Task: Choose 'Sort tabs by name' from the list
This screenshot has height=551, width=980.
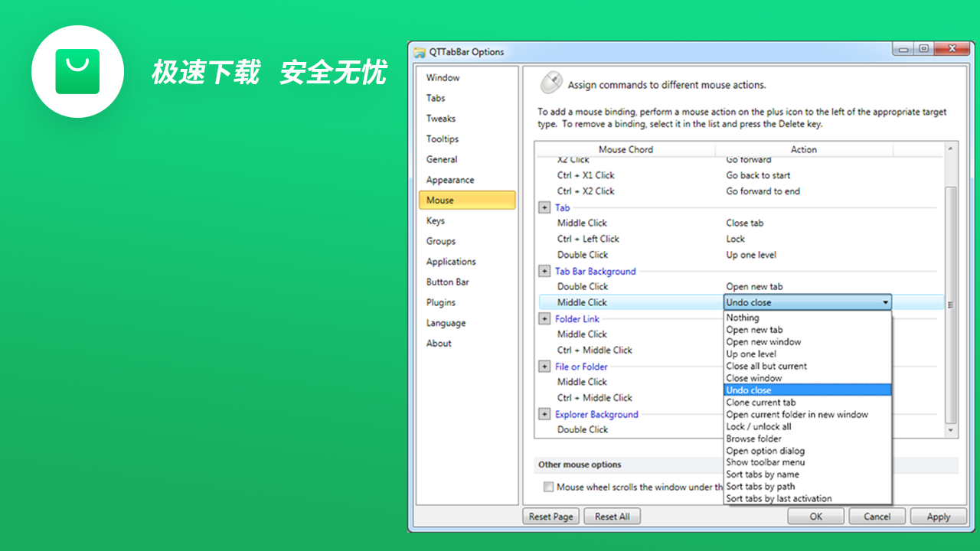Action: (x=761, y=474)
